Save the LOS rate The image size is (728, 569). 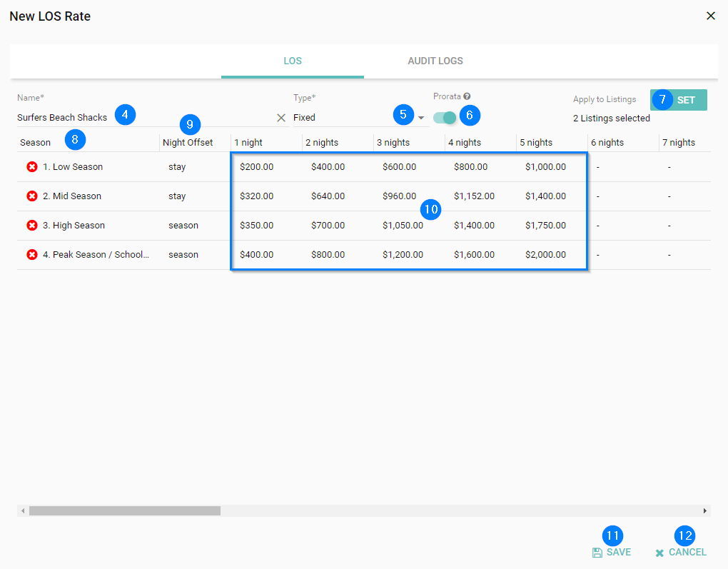pyautogui.click(x=612, y=552)
